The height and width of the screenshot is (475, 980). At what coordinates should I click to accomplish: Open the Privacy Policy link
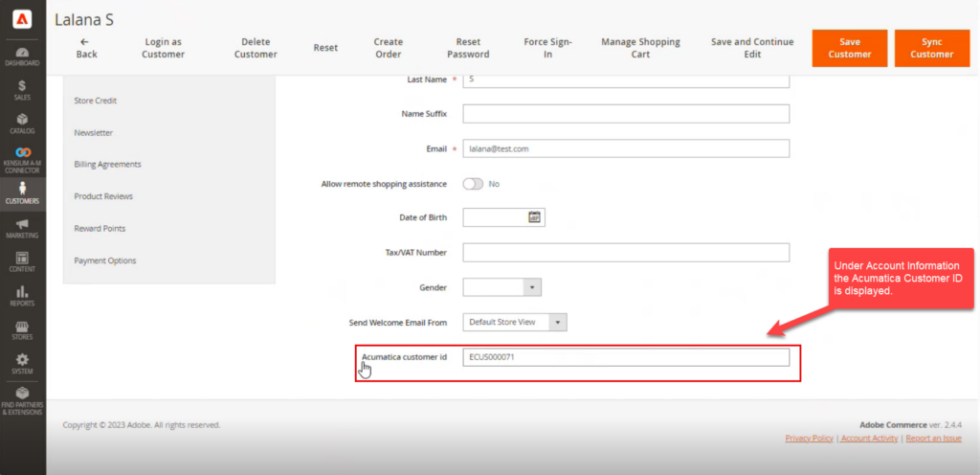click(x=809, y=439)
